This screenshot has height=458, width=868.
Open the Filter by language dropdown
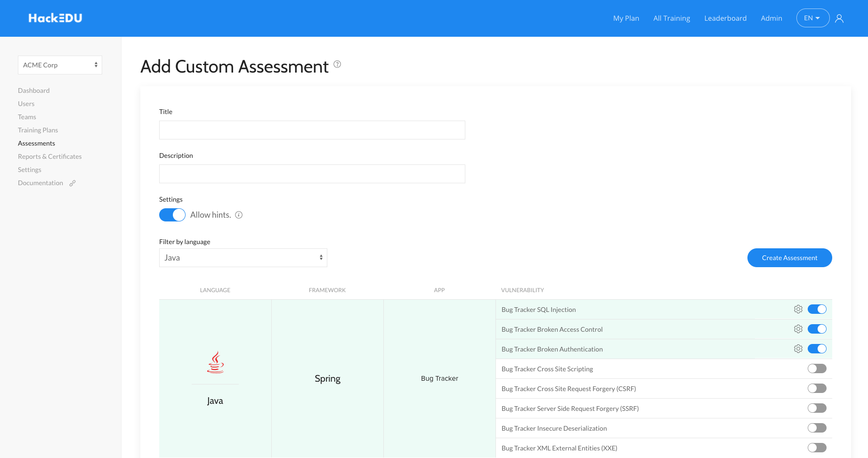(x=243, y=258)
